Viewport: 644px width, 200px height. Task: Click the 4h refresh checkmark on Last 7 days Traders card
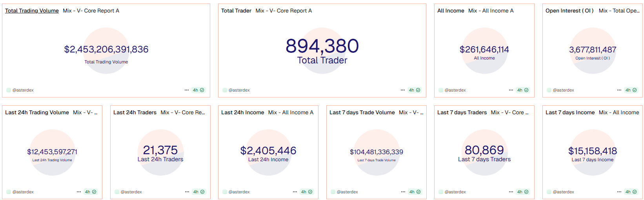(526, 192)
